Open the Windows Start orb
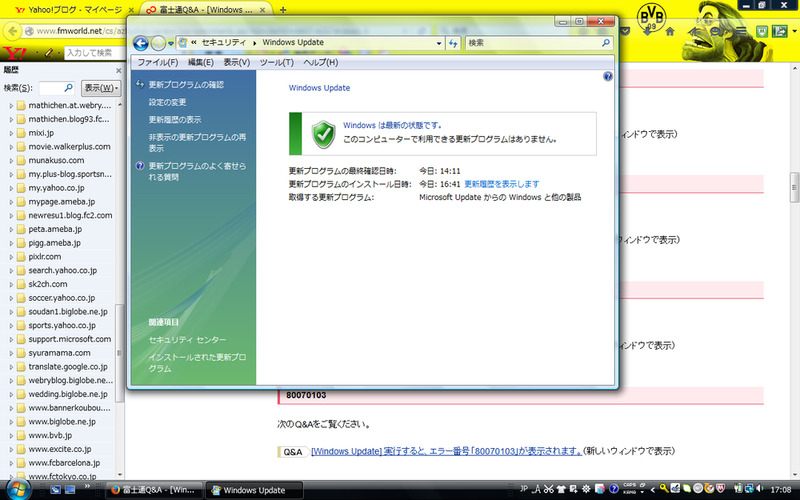The height and width of the screenshot is (500, 800). click(18, 489)
